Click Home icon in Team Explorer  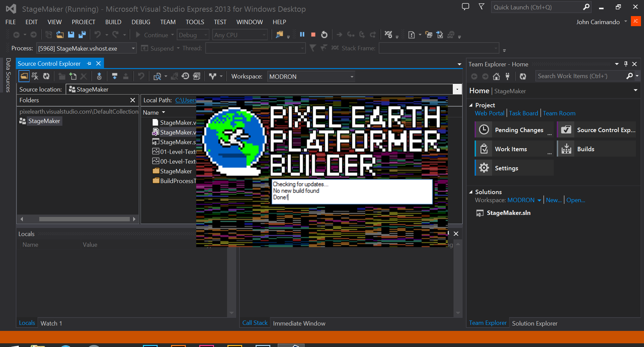[496, 76]
